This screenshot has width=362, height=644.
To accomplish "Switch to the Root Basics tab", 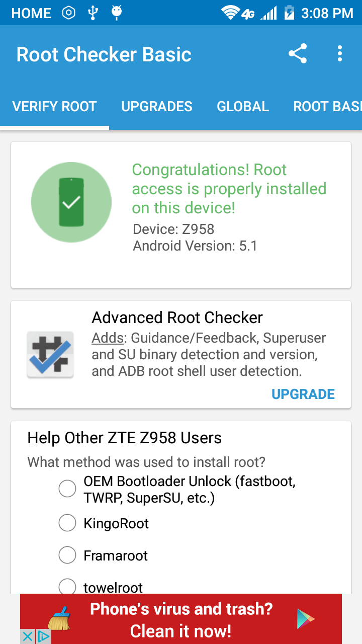I will point(327,107).
